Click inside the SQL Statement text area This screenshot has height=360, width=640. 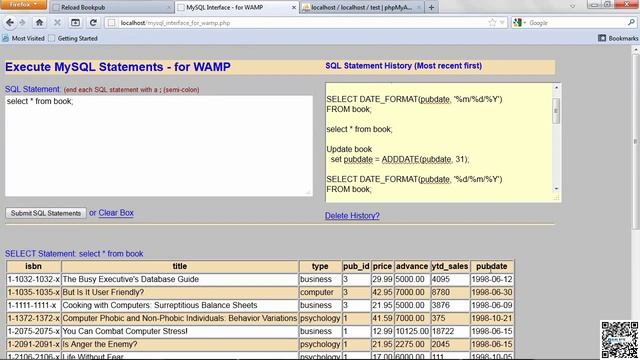(159, 146)
